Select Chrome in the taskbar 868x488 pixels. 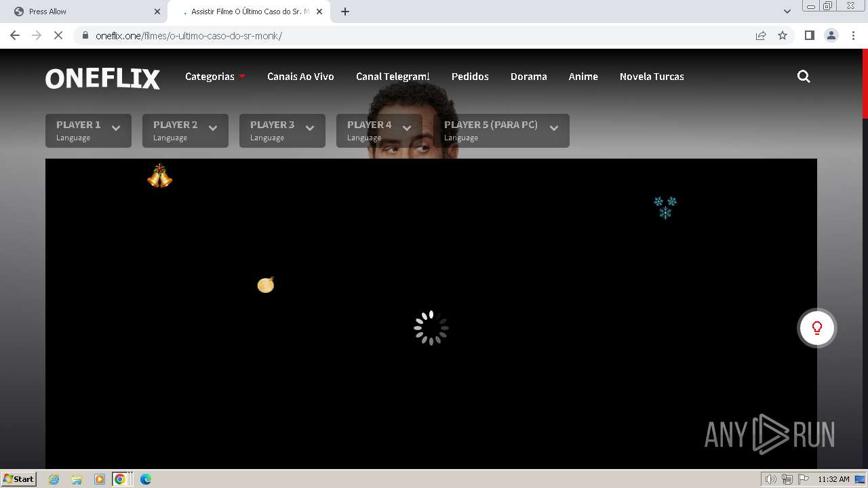[x=120, y=479]
